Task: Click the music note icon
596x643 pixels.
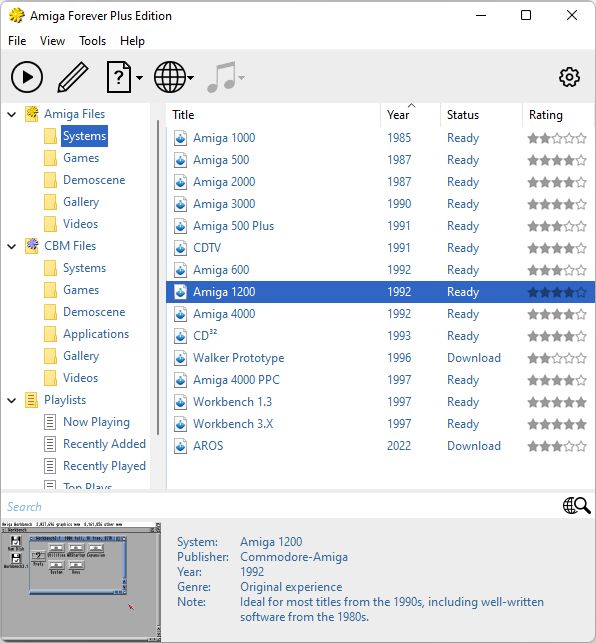Action: pyautogui.click(x=222, y=77)
